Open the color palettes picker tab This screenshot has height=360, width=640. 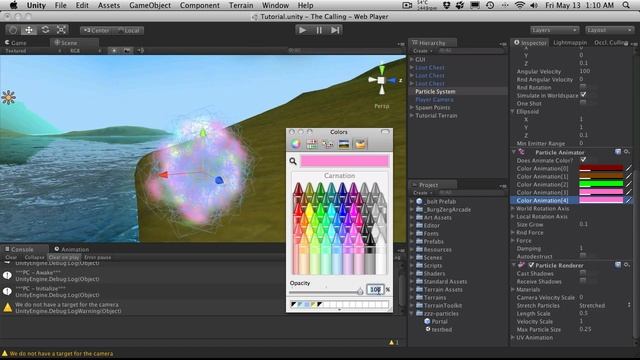(x=328, y=144)
